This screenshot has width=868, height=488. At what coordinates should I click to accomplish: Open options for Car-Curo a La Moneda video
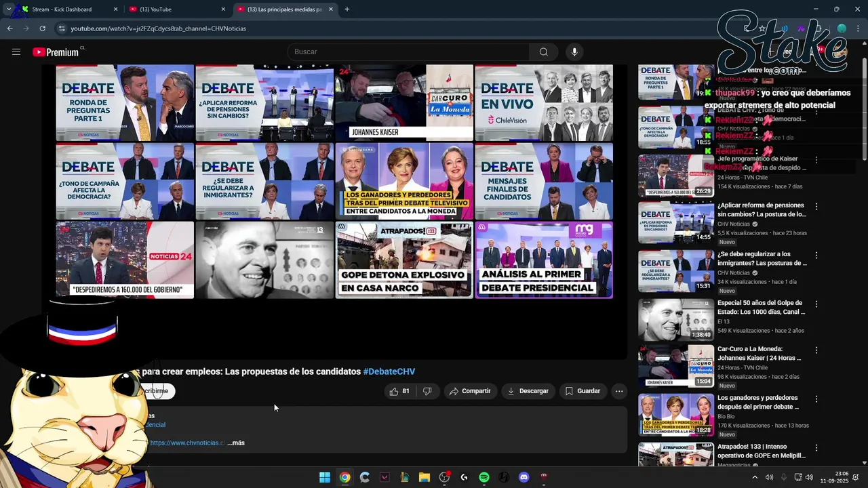click(x=816, y=350)
